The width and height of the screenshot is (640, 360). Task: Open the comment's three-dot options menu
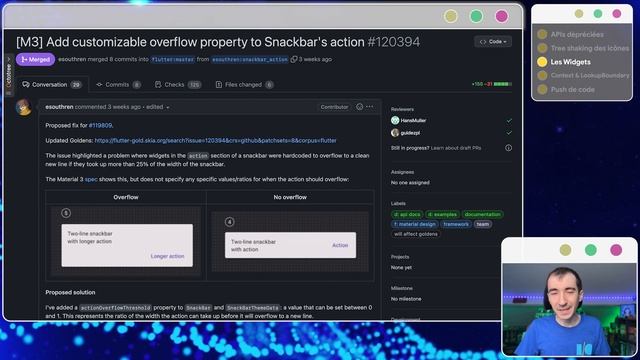pos(370,107)
